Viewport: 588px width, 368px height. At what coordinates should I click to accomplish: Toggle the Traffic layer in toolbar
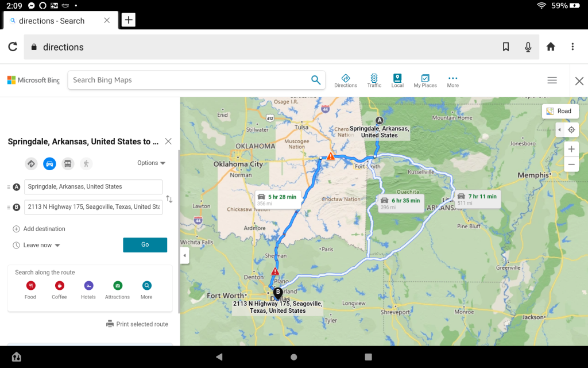tap(374, 80)
